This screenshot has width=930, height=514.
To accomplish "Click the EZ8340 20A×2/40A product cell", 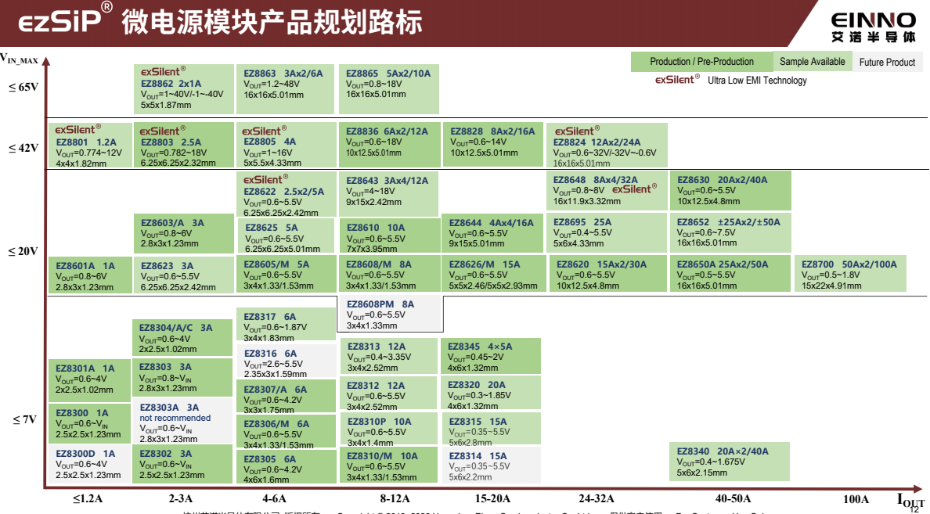I will (x=729, y=461).
